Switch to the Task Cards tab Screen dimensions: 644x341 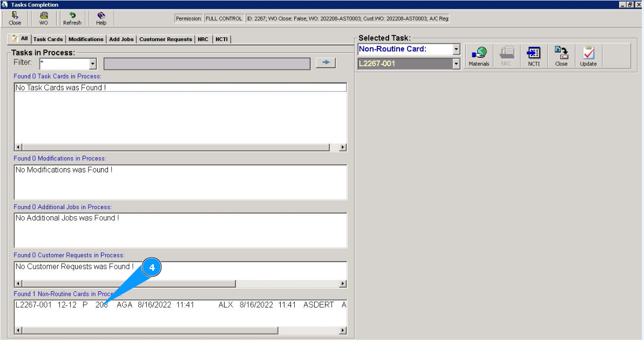(x=48, y=39)
